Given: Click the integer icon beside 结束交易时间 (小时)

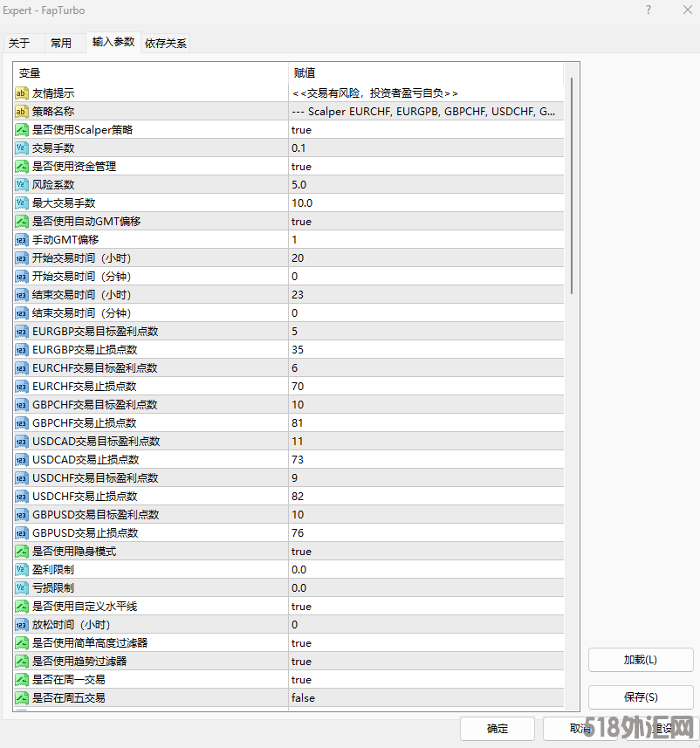Looking at the screenshot, I should (x=22, y=295).
